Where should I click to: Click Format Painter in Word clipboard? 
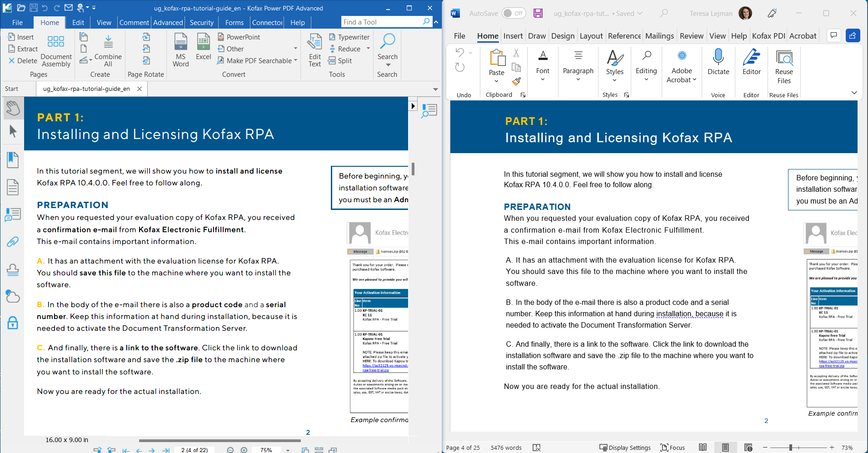click(x=516, y=81)
